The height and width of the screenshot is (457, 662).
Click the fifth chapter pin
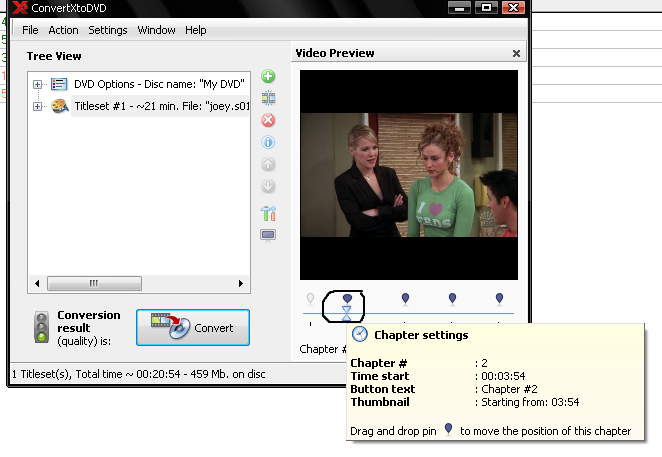click(x=499, y=299)
